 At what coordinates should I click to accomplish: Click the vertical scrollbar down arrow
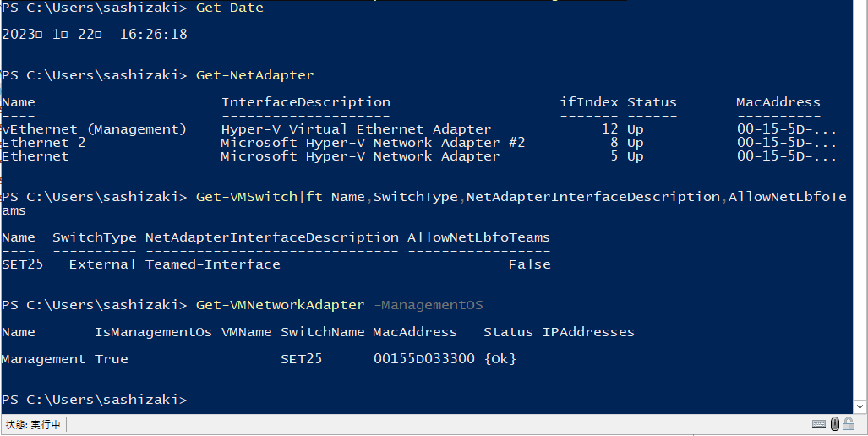860,406
